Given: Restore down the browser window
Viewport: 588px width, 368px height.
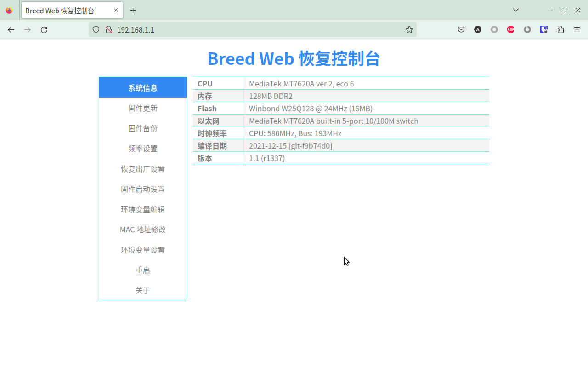Looking at the screenshot, I should (x=564, y=10).
